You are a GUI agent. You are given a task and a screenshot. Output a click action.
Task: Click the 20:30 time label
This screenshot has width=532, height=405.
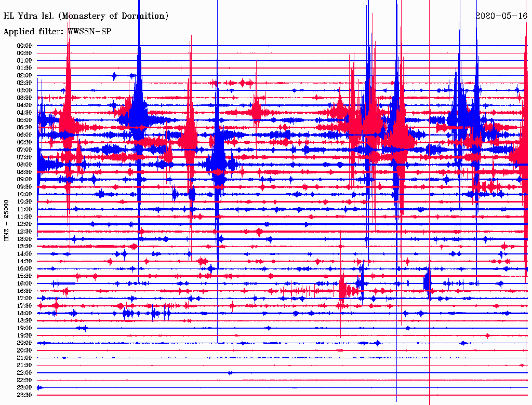coord(24,350)
